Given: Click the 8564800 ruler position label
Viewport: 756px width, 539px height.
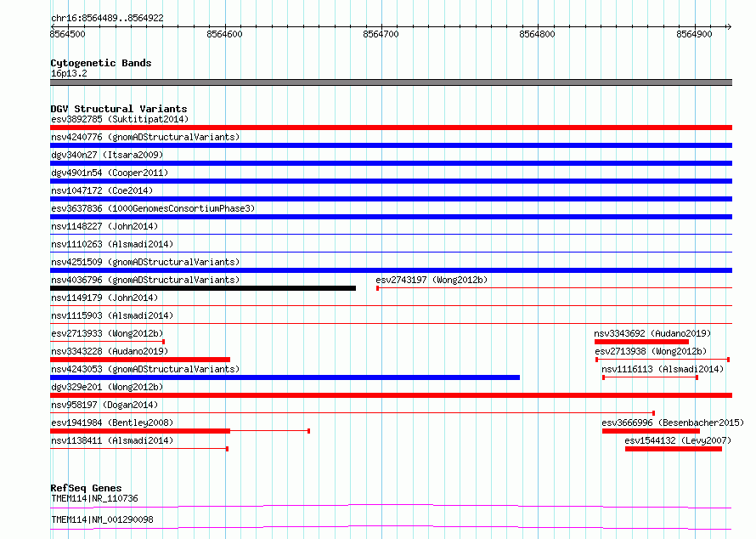Looking at the screenshot, I should 537,34.
